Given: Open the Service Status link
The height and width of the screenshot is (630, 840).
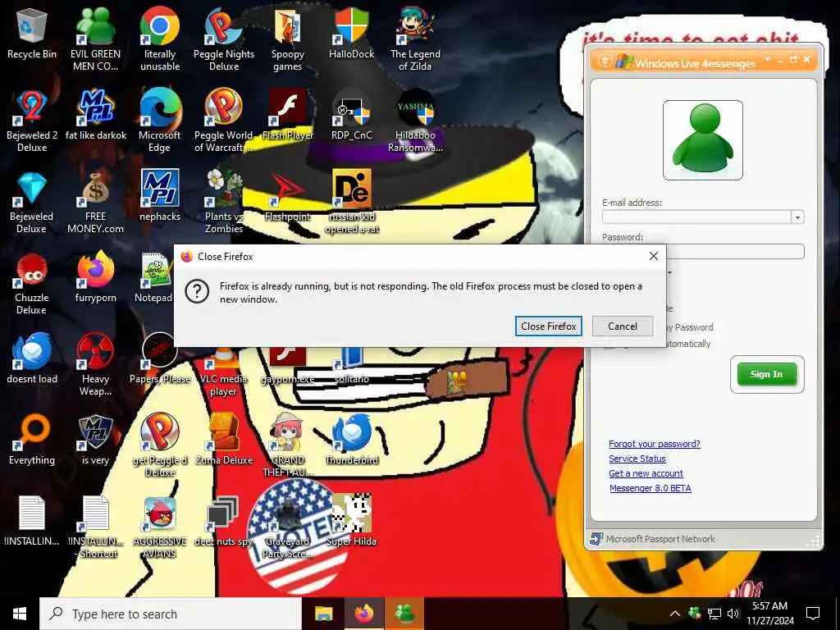Looking at the screenshot, I should point(637,459).
